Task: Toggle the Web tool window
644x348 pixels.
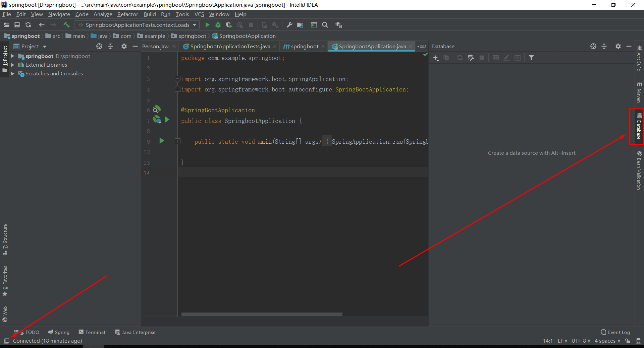Action: [5, 314]
